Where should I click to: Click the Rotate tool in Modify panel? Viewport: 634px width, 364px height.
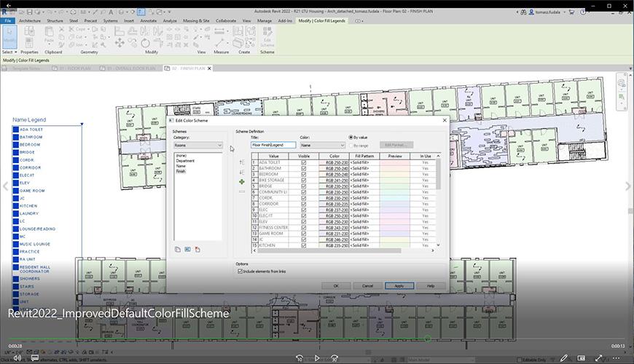[145, 42]
